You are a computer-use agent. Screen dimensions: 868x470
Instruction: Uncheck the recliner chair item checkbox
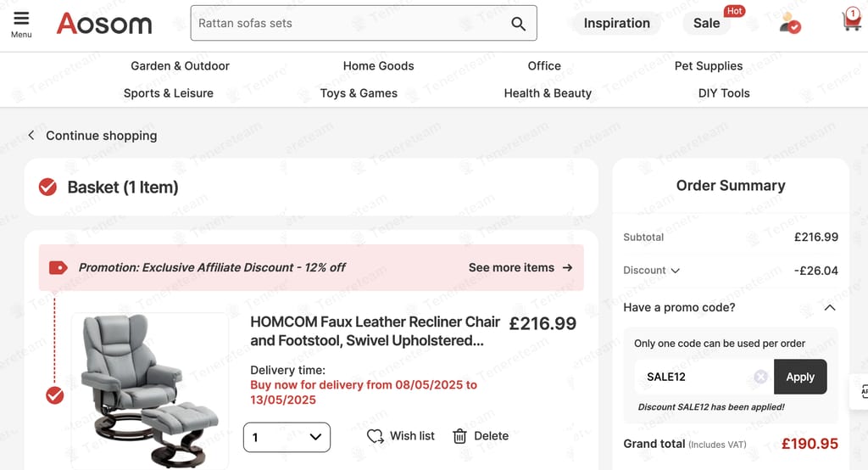coord(54,395)
